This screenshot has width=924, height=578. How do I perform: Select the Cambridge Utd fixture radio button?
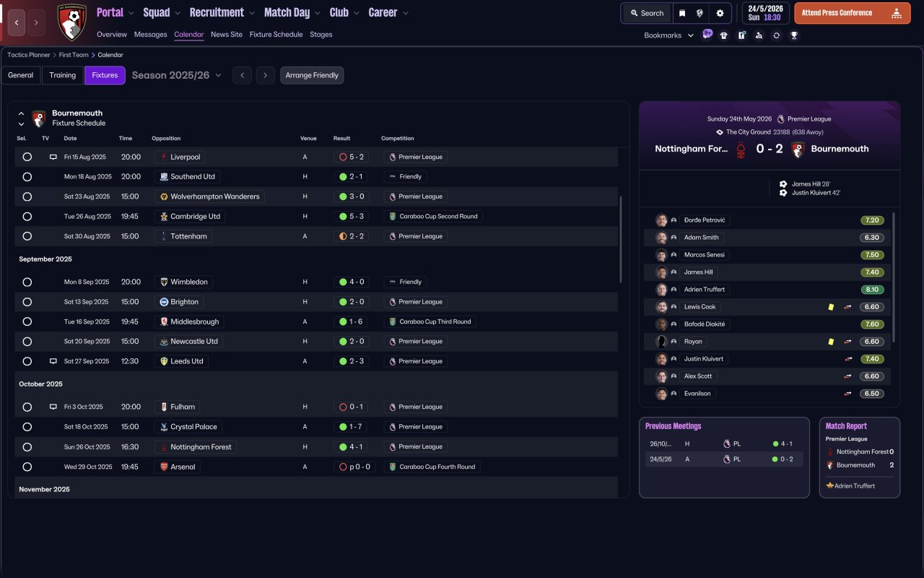pyautogui.click(x=27, y=216)
